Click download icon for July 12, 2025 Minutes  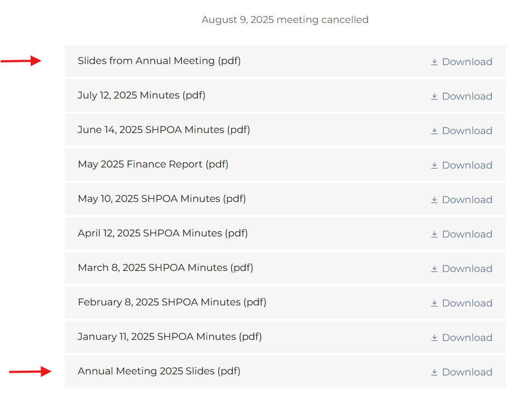click(434, 96)
